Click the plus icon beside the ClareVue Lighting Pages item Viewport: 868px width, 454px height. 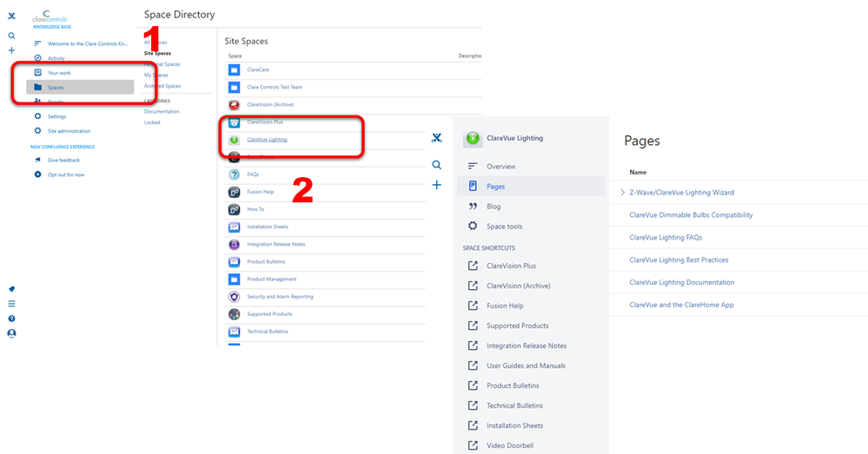437,185
